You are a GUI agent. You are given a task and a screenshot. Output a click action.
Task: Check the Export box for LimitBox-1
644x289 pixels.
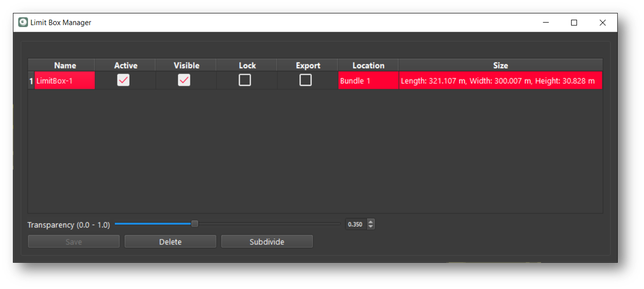(306, 80)
